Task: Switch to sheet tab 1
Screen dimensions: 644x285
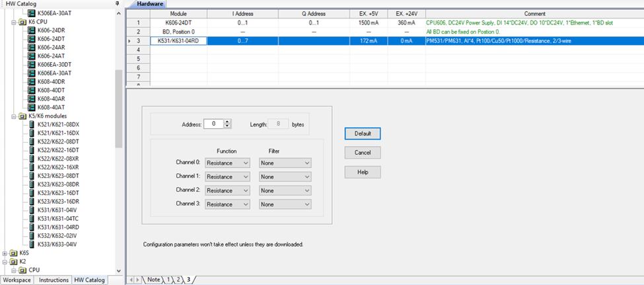Action: [x=168, y=280]
